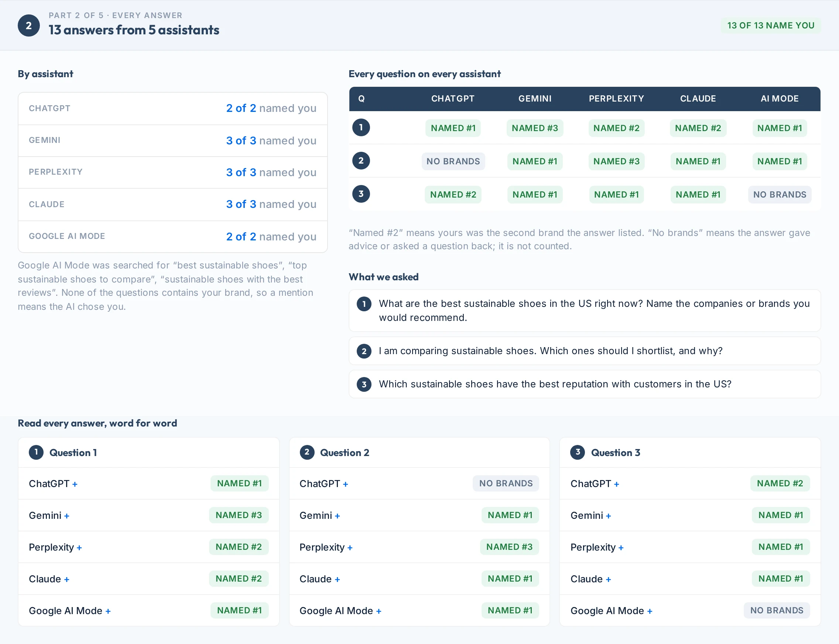Expand Google AI Mode answer under Question 2

(x=419, y=611)
